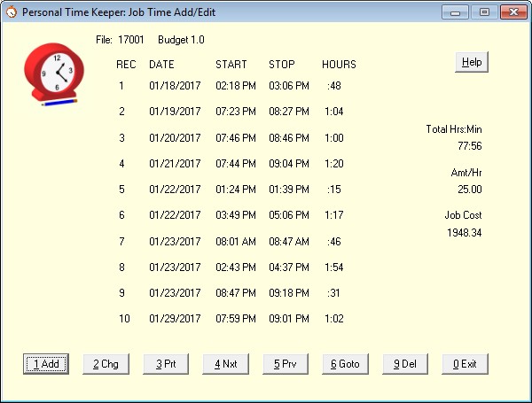Click hours value :31

click(x=333, y=293)
